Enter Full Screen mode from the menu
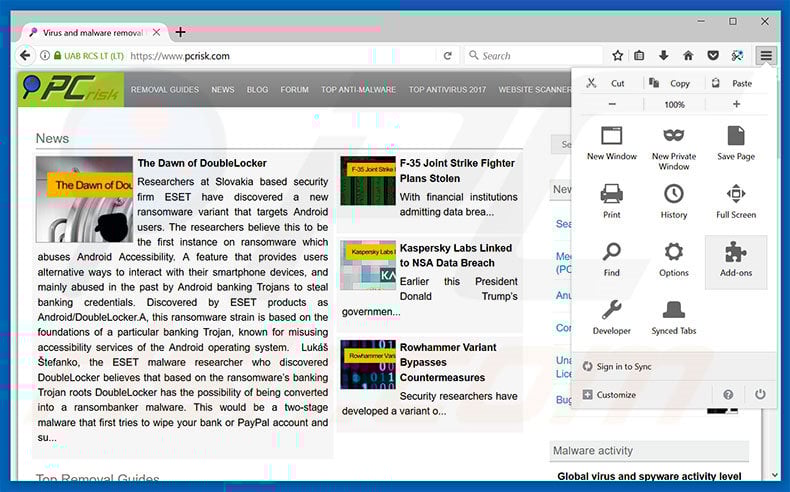The height and width of the screenshot is (492, 790). coord(736,201)
